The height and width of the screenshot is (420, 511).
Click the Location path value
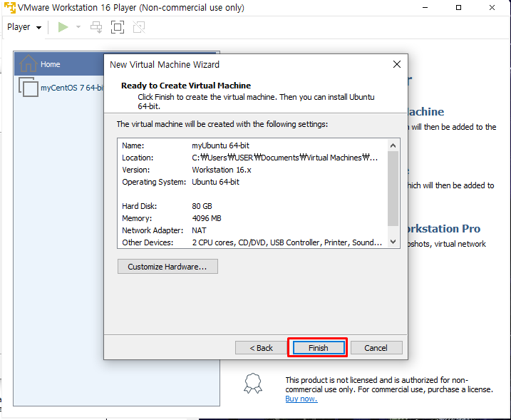pyautogui.click(x=284, y=158)
